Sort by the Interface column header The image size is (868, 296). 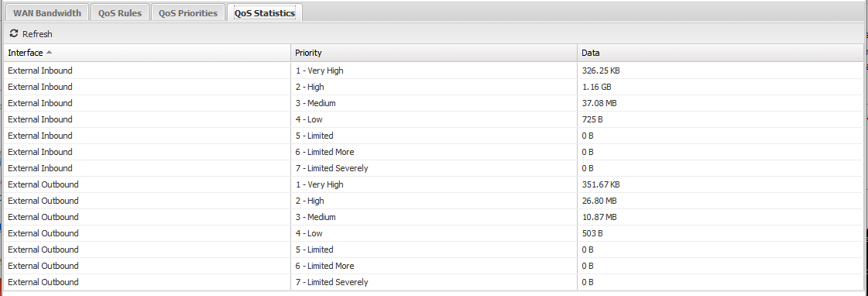(147, 53)
